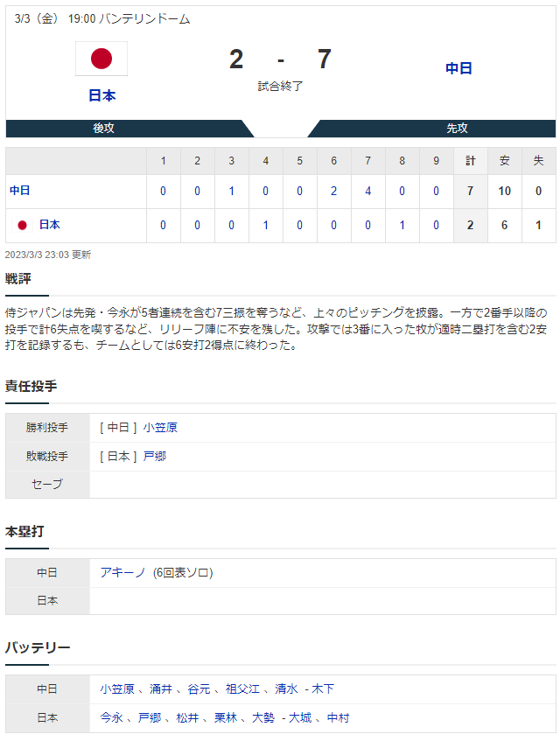Open 戸郷 in Japan battery list
The height and width of the screenshot is (741, 560).
[150, 718]
